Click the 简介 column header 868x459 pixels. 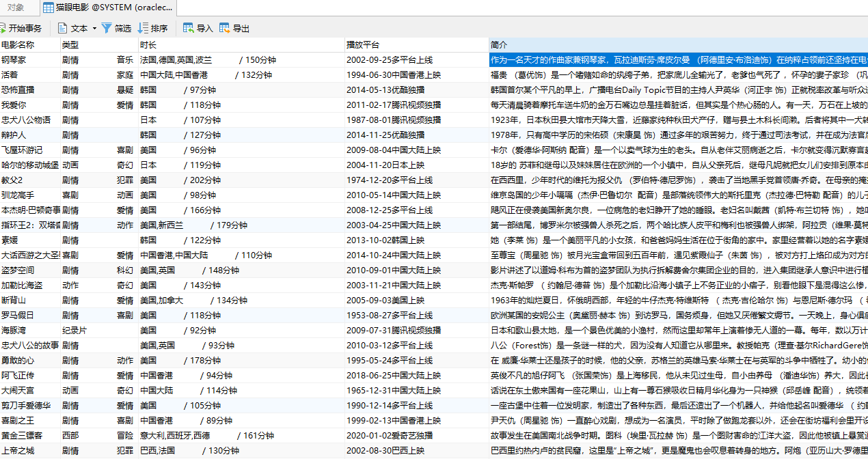(x=499, y=44)
